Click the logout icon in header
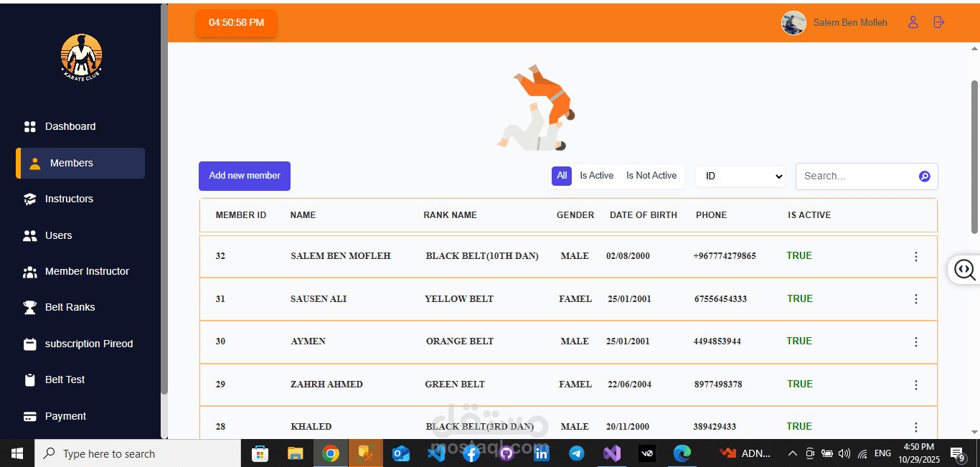Image resolution: width=980 pixels, height=467 pixels. 938,22
